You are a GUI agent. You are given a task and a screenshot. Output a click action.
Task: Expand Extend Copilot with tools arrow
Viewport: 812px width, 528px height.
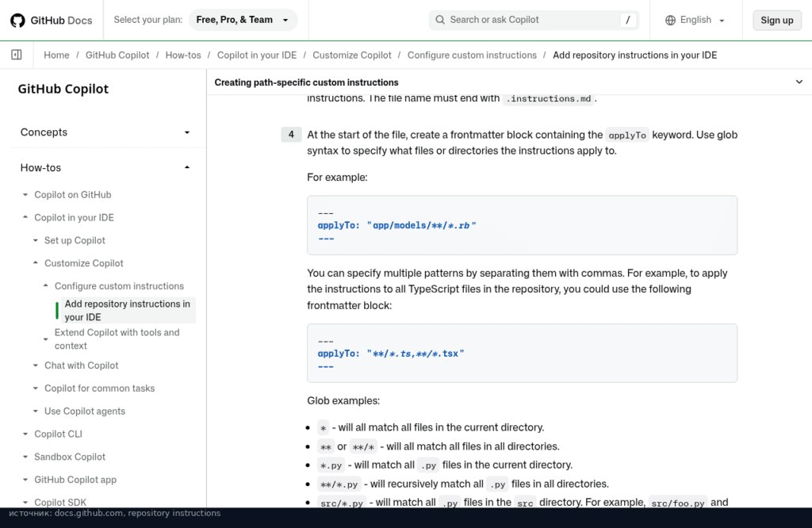pyautogui.click(x=45, y=339)
